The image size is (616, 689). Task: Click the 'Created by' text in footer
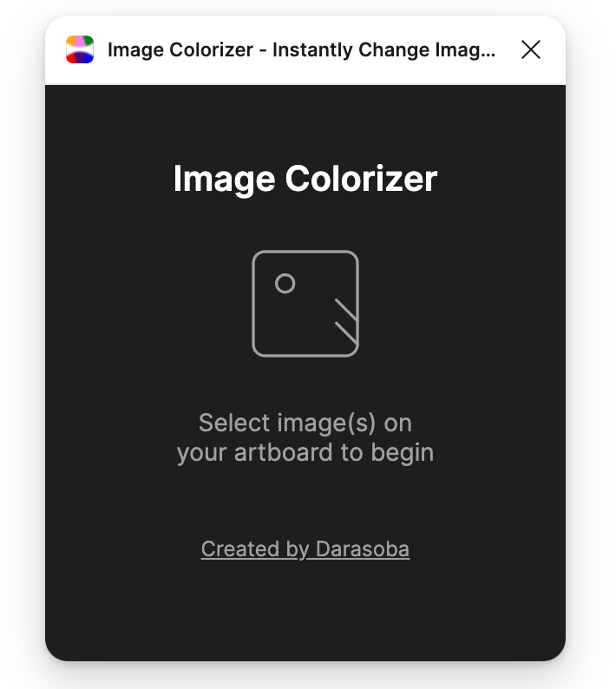coord(255,548)
